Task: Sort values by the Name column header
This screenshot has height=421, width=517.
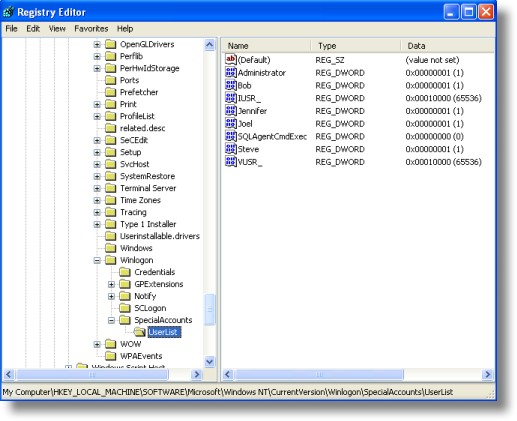Action: pyautogui.click(x=266, y=46)
